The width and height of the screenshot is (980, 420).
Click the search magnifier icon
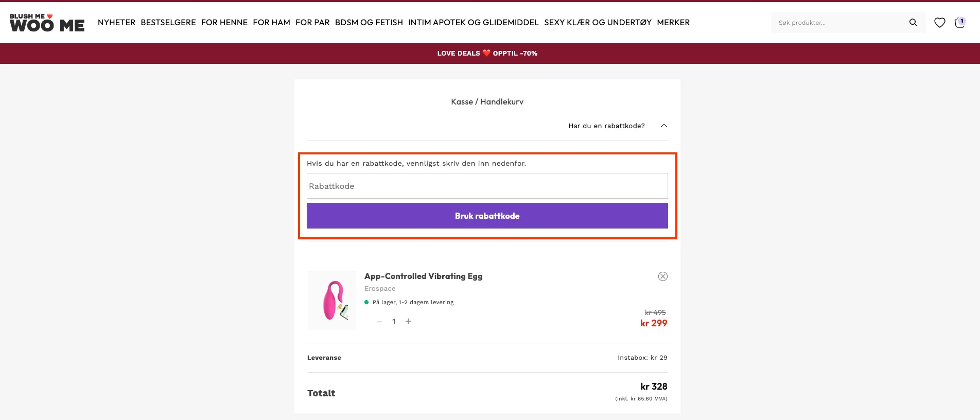coord(913,23)
